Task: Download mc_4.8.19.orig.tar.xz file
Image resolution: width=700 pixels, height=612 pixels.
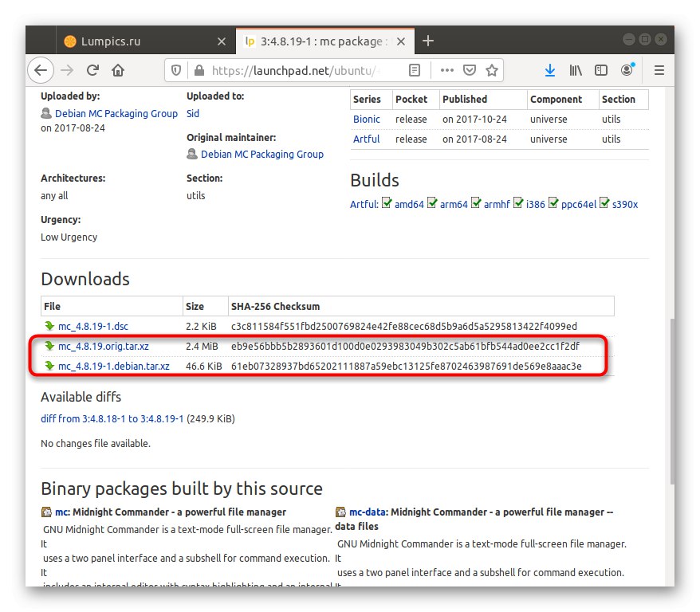Action: click(x=104, y=346)
